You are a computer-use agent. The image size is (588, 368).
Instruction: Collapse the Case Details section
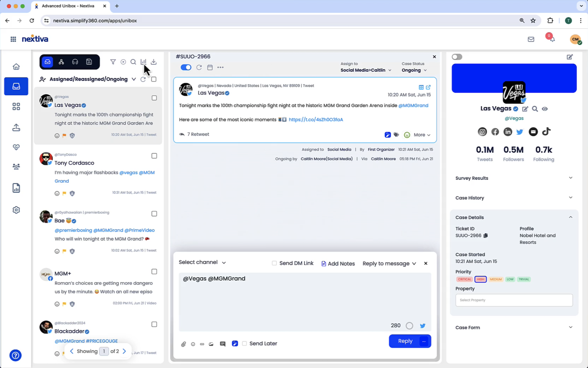(514, 218)
